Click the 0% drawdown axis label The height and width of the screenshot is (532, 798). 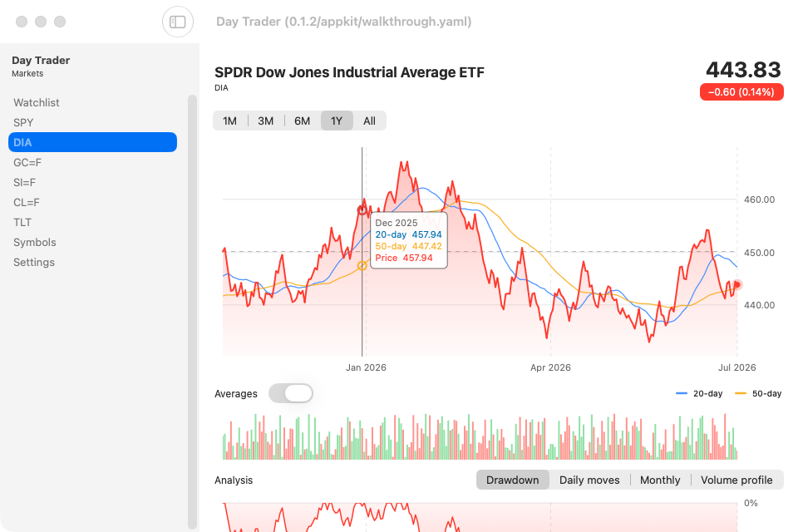pyautogui.click(x=751, y=503)
